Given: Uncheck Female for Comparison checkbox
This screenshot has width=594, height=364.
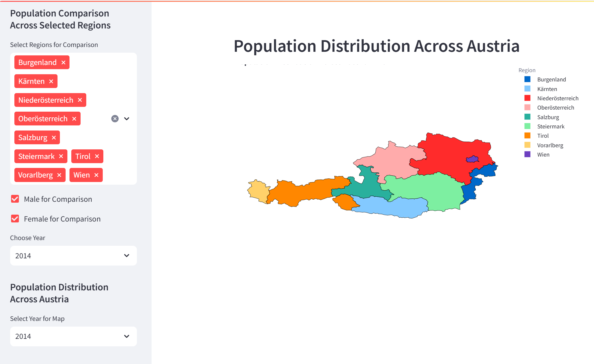Looking at the screenshot, I should point(15,219).
